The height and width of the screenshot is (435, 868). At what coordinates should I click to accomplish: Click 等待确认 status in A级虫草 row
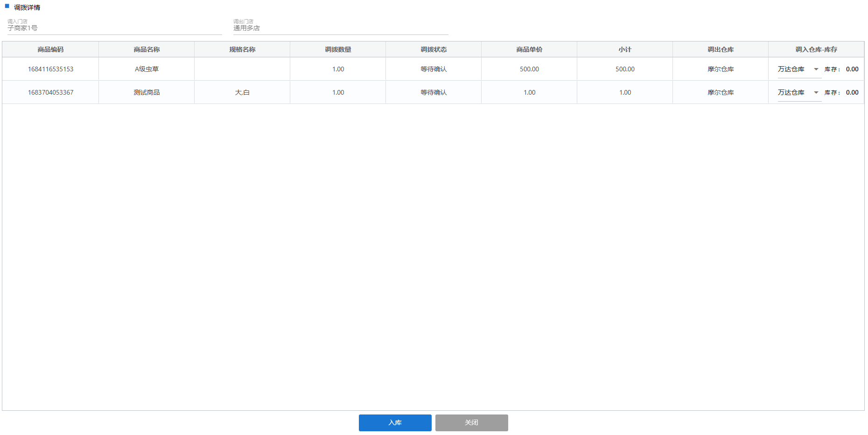[x=434, y=69]
